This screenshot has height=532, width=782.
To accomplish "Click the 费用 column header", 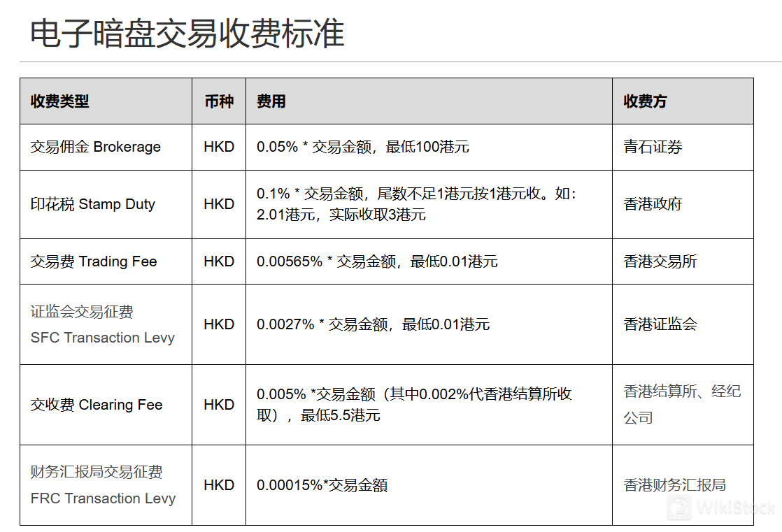I will [271, 101].
